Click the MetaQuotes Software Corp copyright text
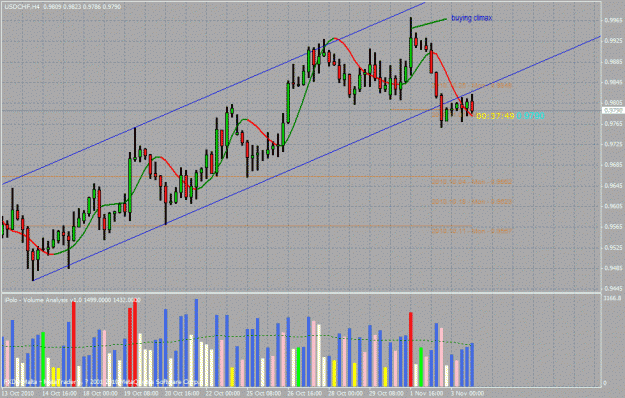 point(102,382)
